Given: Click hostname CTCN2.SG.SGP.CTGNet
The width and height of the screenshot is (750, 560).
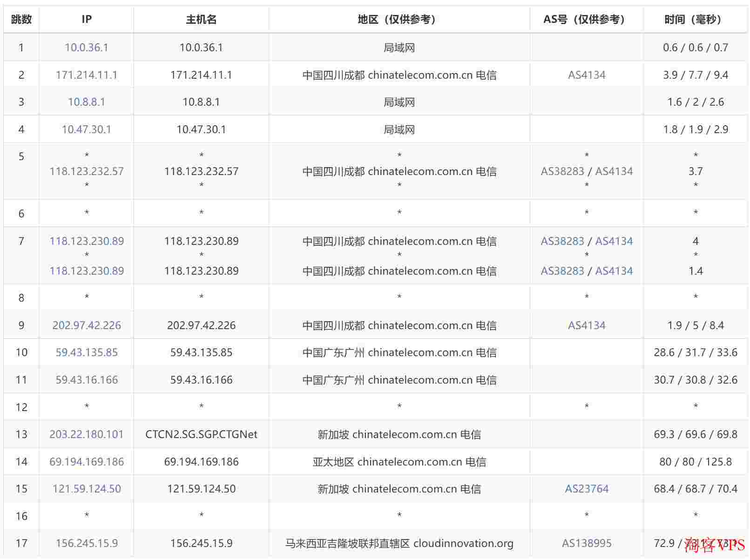Looking at the screenshot, I should tap(201, 434).
